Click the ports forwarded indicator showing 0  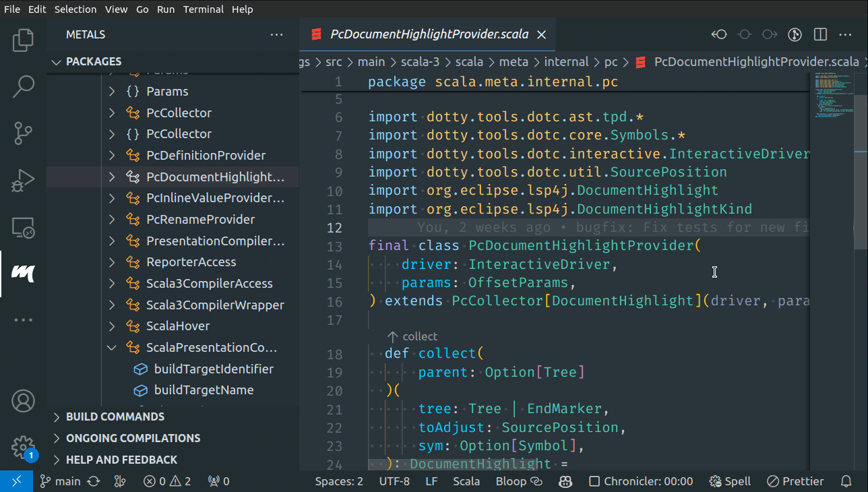pyautogui.click(x=218, y=481)
